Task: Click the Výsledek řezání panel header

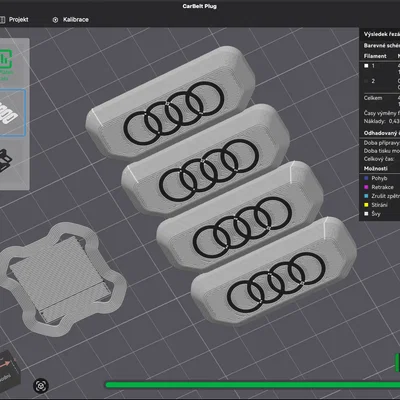Action: tap(381, 34)
